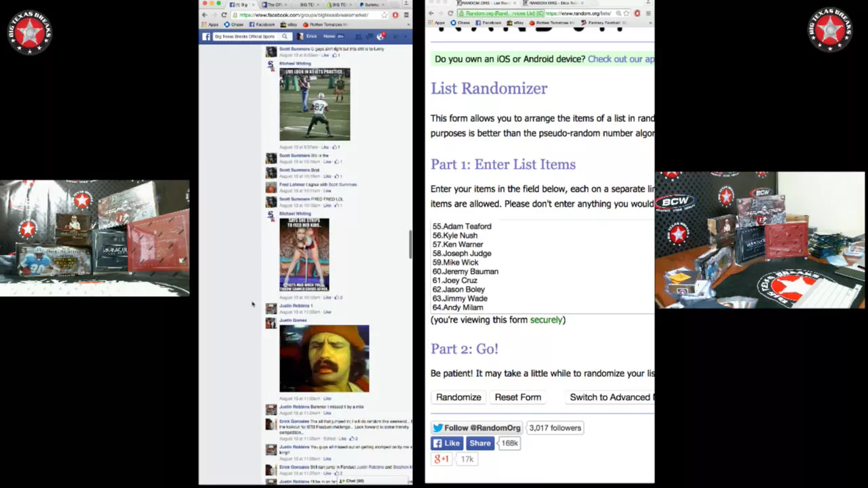This screenshot has width=868, height=488.
Task: Switch to Random.org Dice Roller tab
Action: click(553, 3)
